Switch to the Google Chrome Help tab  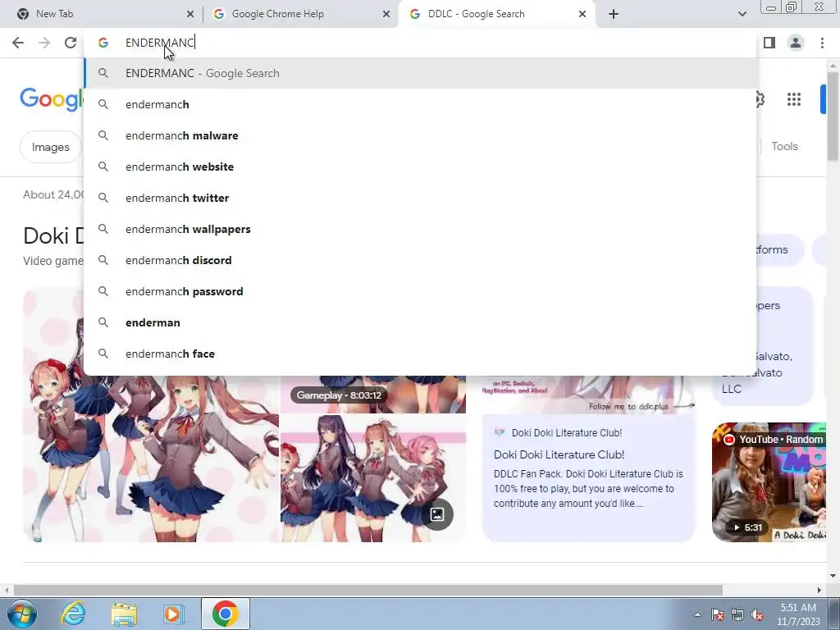[x=300, y=14]
